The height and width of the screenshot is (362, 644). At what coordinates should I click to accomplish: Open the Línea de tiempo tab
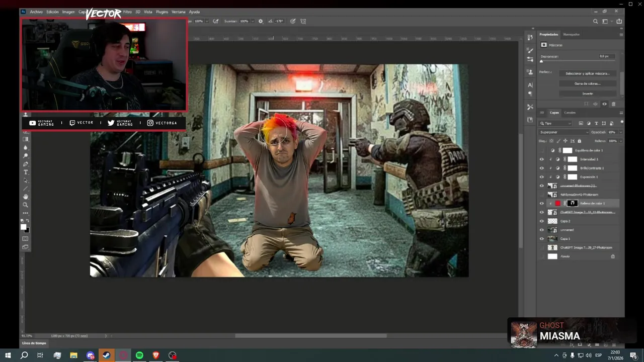click(34, 343)
